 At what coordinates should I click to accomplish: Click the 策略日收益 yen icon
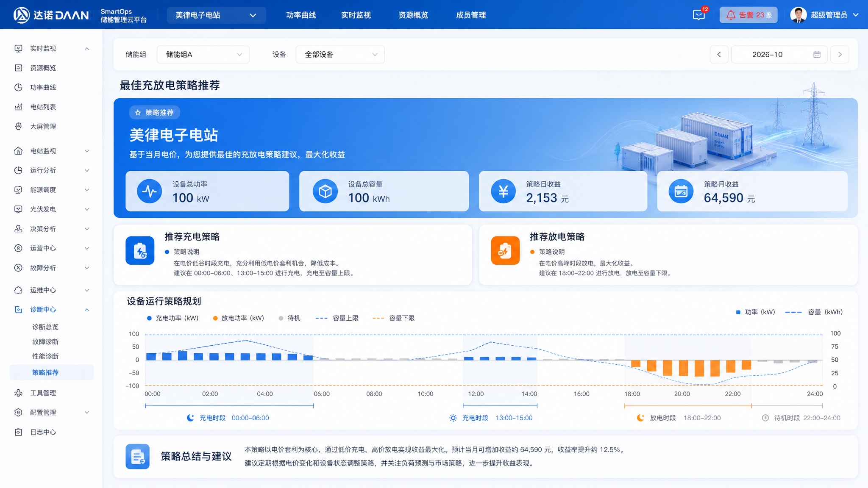(503, 191)
